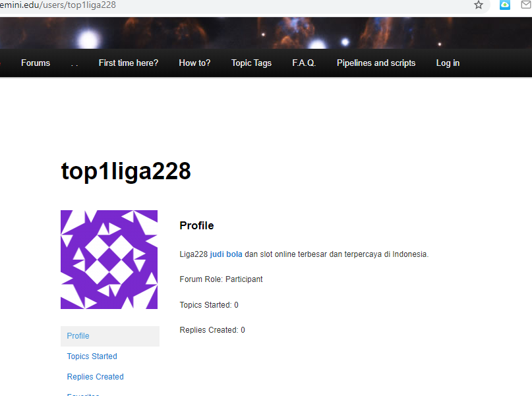Follow the judi bola hyperlink

coord(226,254)
